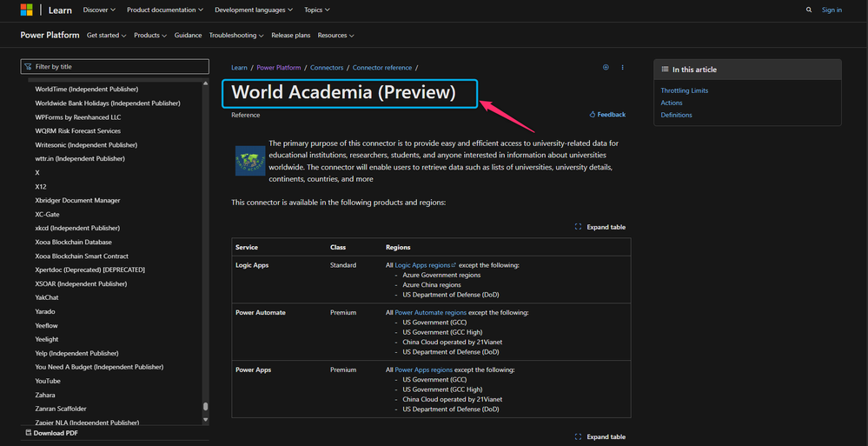Click the Feedback thumbs-up button
Screen dimensions: 868x446
[x=607, y=115]
